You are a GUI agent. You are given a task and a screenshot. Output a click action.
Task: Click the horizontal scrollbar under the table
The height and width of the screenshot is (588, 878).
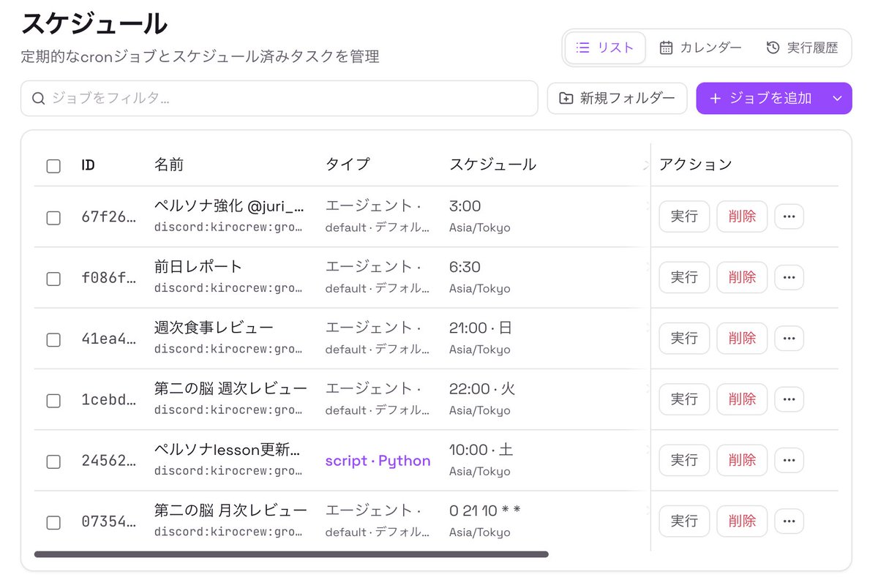pyautogui.click(x=291, y=554)
